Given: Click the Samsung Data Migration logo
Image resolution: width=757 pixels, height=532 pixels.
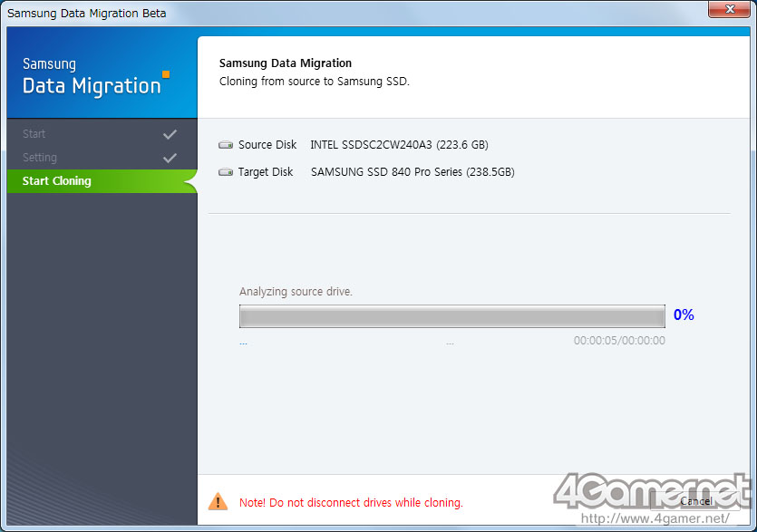Looking at the screenshot, I should (x=95, y=76).
